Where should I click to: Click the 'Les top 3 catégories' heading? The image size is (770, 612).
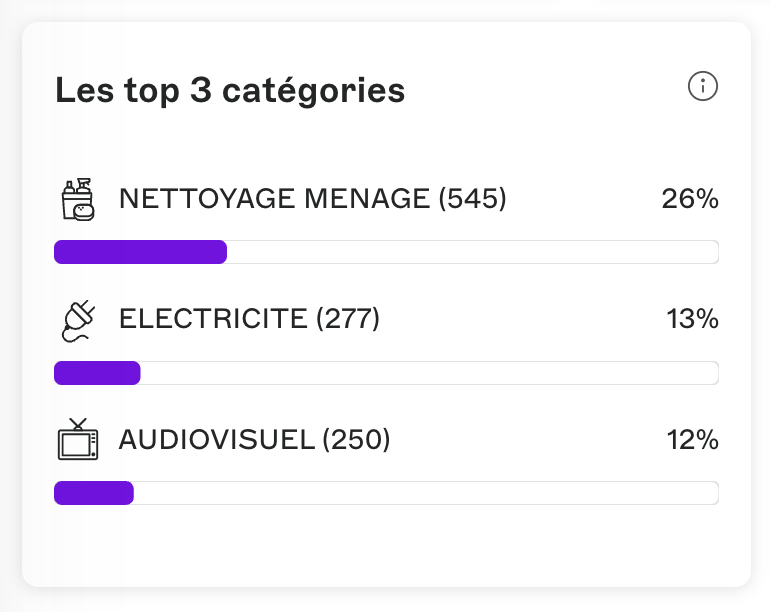tap(230, 91)
